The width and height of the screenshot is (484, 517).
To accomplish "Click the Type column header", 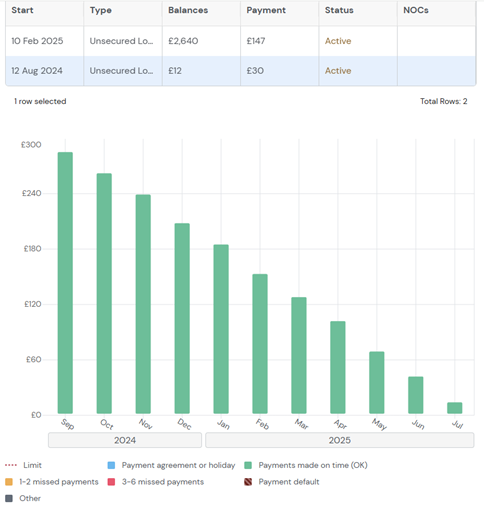I will coord(101,10).
